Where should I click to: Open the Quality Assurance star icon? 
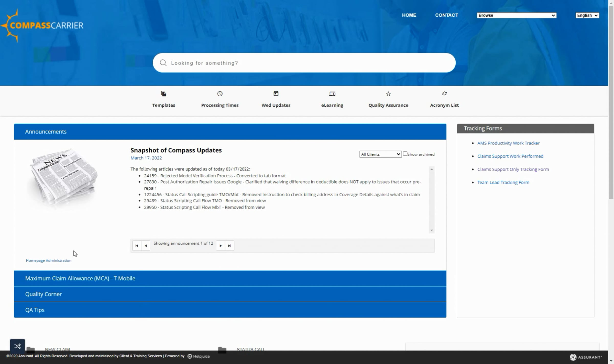[388, 94]
